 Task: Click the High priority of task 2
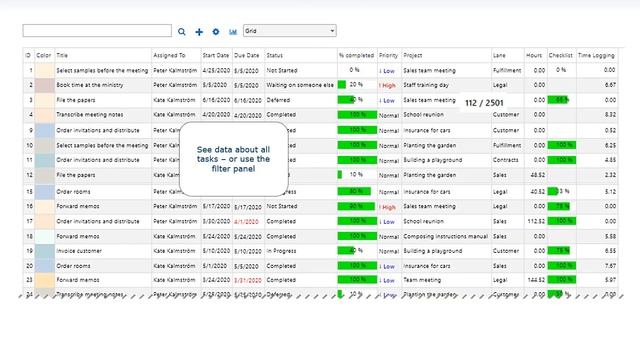[387, 85]
